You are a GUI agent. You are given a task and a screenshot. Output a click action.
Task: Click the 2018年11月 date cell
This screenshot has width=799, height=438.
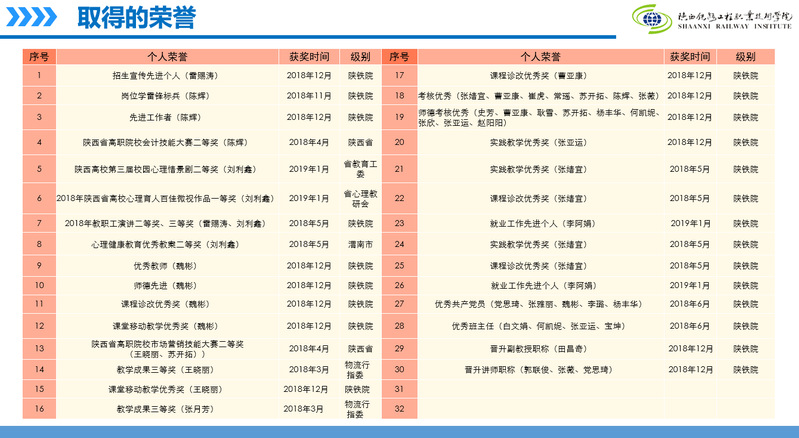coord(309,96)
